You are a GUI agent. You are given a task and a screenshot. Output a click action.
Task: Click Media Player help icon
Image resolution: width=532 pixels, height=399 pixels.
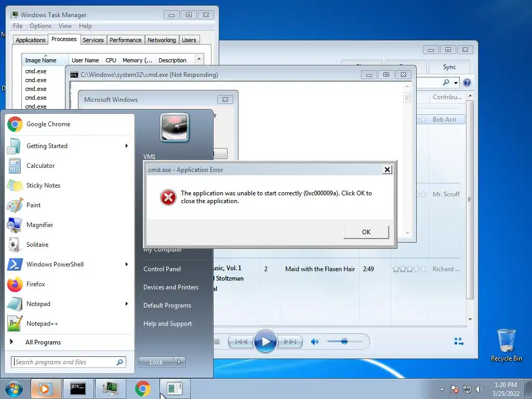point(467,83)
